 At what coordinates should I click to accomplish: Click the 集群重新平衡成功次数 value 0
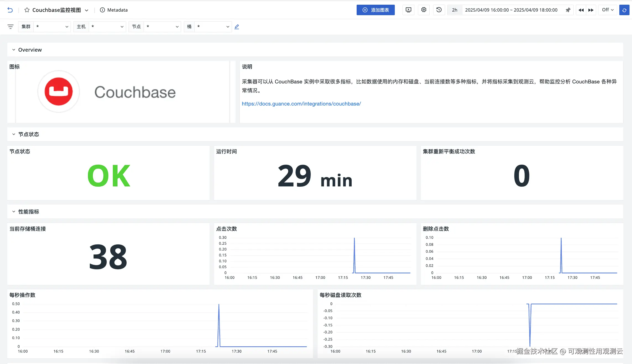(522, 176)
